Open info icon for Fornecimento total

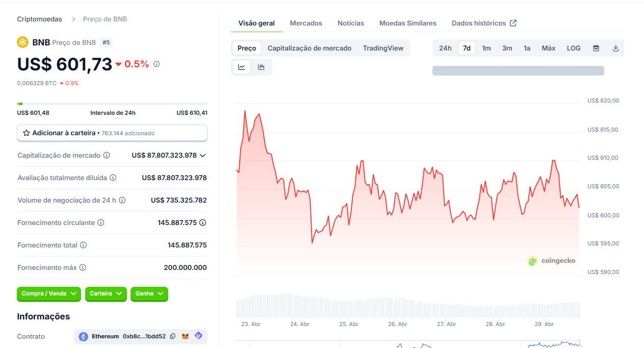point(84,245)
